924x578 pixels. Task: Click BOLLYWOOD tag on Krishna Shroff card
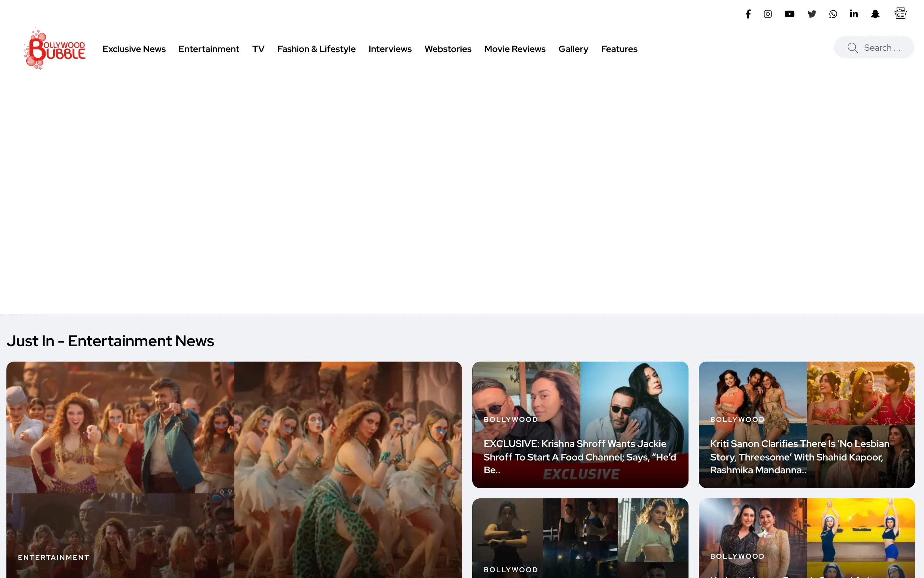[x=511, y=419]
